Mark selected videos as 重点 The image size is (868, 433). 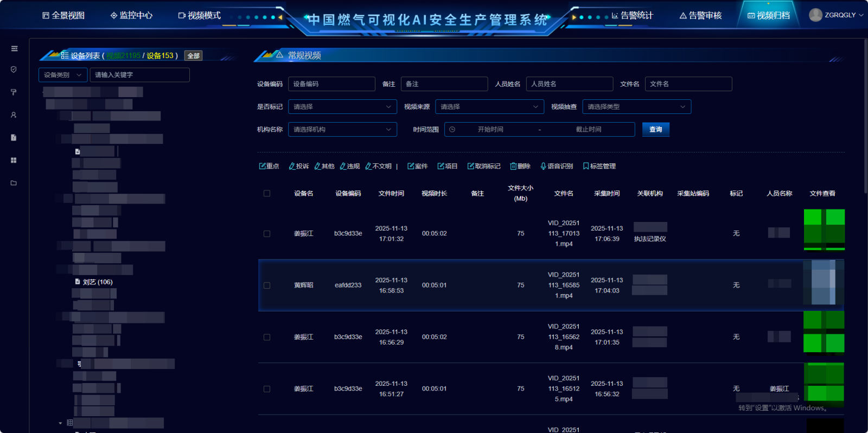[x=269, y=166]
